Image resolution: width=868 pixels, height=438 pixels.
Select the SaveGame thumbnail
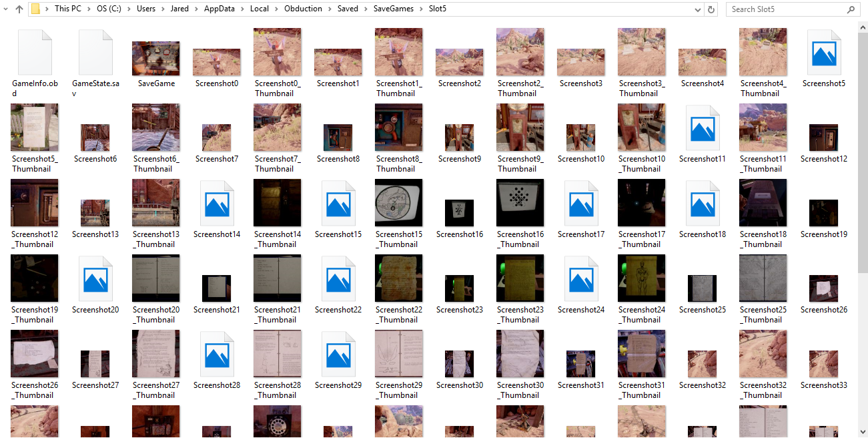pos(156,58)
